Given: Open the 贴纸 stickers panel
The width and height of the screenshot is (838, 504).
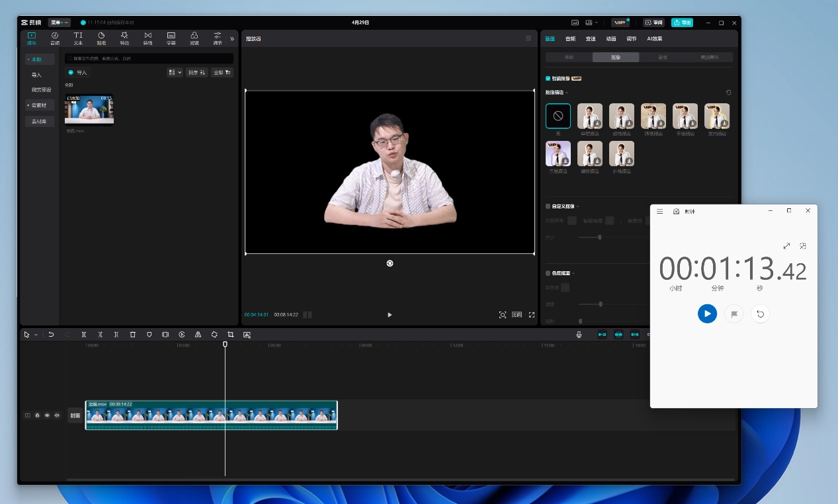Looking at the screenshot, I should (101, 38).
